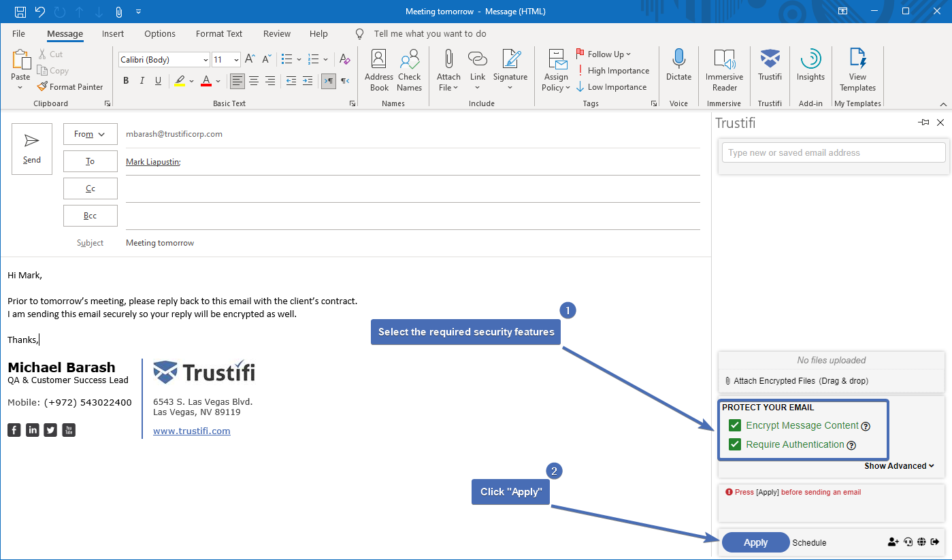Open the Help tab

click(318, 33)
